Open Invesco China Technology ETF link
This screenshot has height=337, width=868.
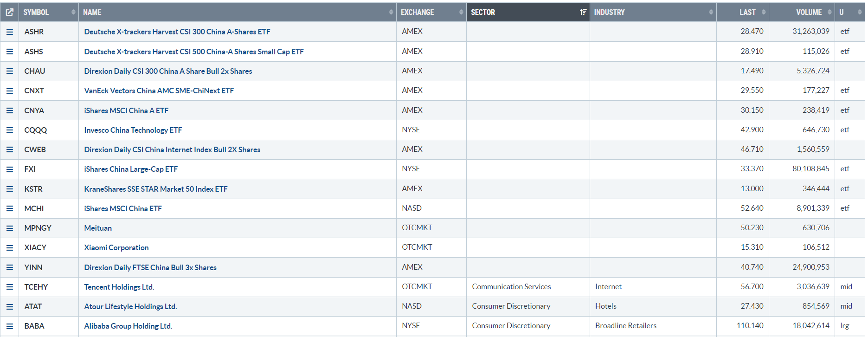point(133,130)
